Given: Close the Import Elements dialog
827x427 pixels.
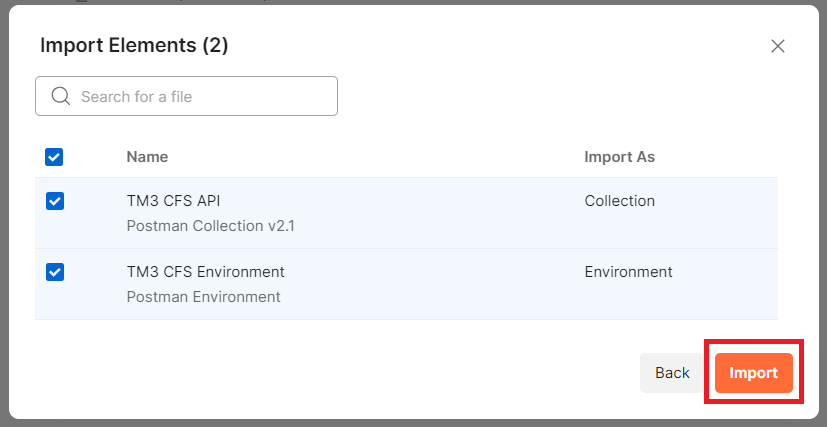Looking at the screenshot, I should pyautogui.click(x=778, y=46).
